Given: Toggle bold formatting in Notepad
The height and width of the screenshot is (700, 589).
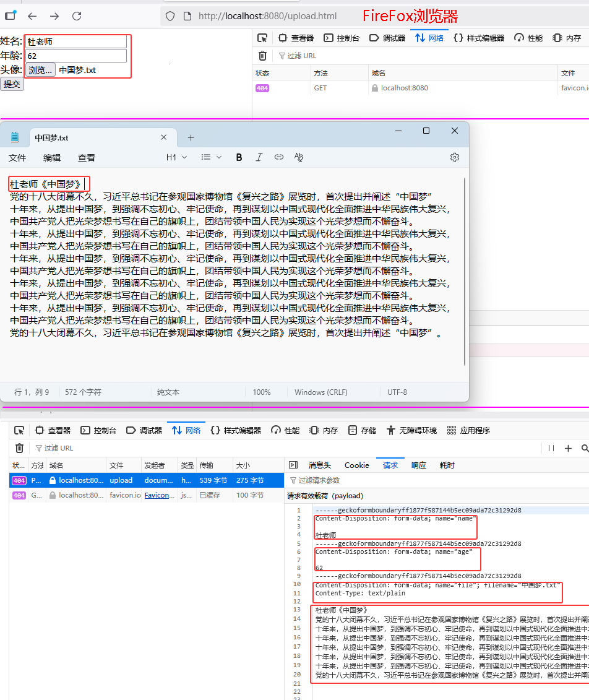Looking at the screenshot, I should click(x=239, y=157).
